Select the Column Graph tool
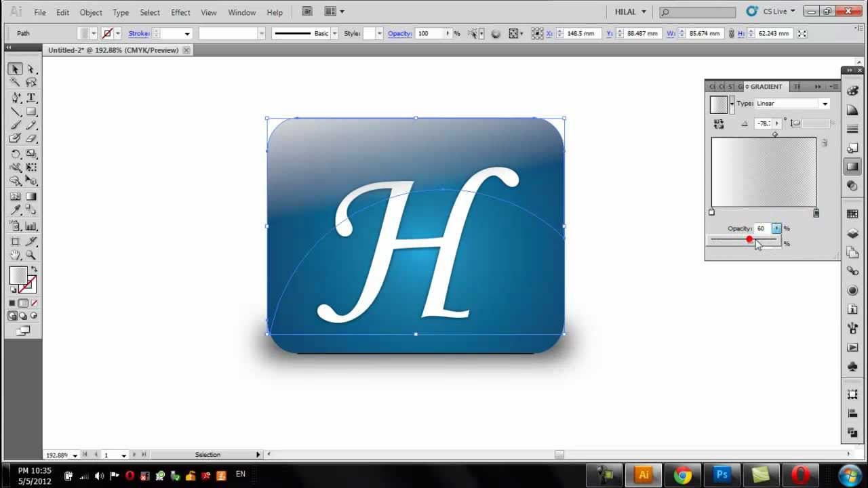Screen dimensions: 868x488 (x=31, y=226)
